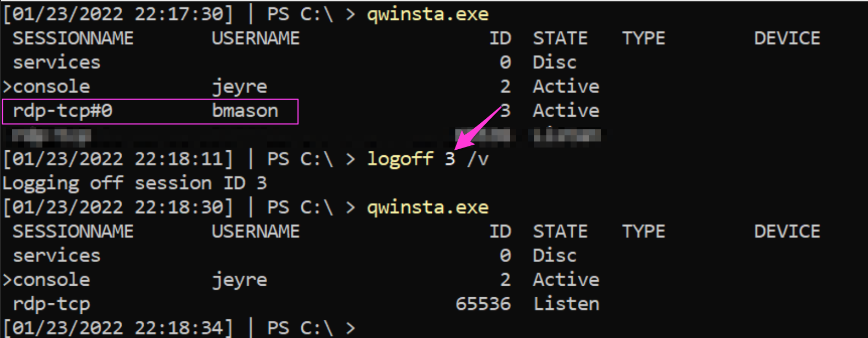Click the >console current session marker, second table
This screenshot has width=868, height=338.
click(46, 280)
